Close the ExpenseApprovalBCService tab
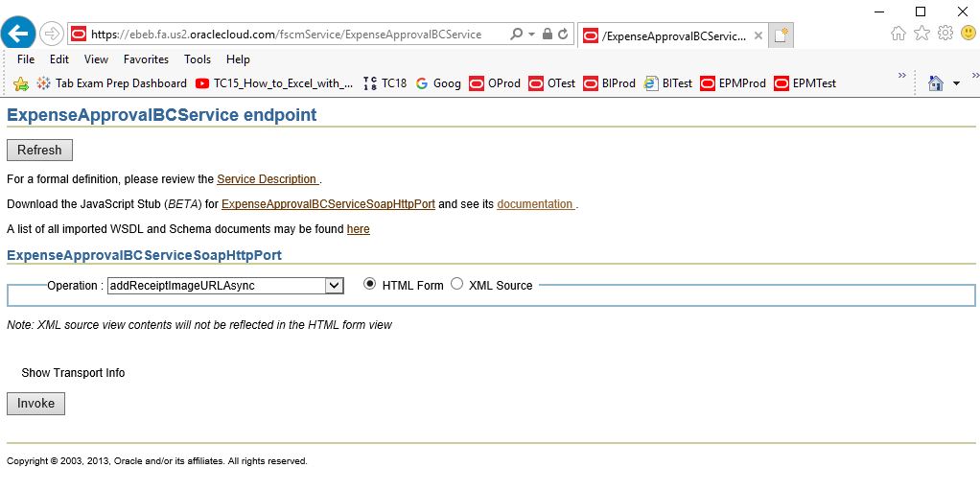Screen dimensions: 980x491 point(758,35)
